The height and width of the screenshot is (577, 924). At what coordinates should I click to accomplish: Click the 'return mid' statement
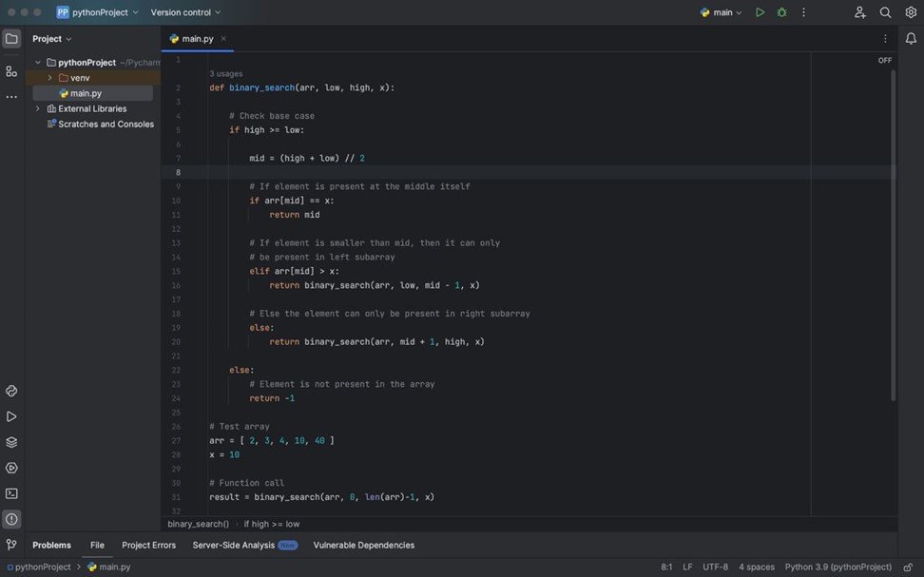(x=295, y=215)
